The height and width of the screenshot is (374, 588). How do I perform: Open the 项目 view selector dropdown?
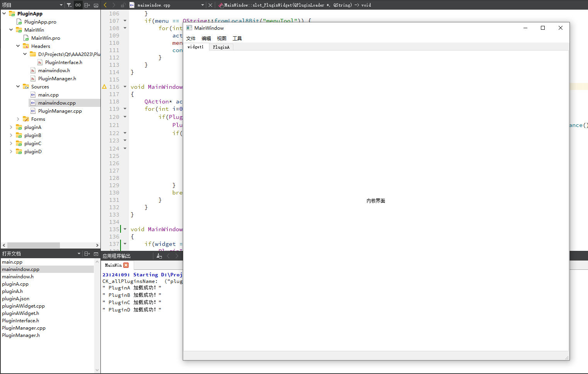click(x=61, y=5)
